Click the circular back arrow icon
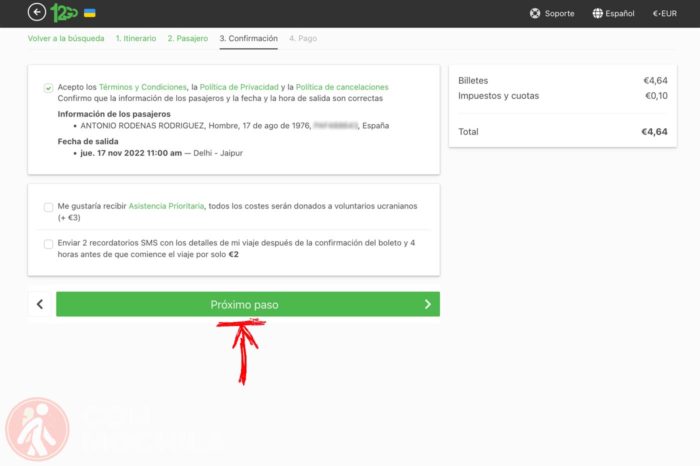This screenshot has height=466, width=700. tap(37, 12)
